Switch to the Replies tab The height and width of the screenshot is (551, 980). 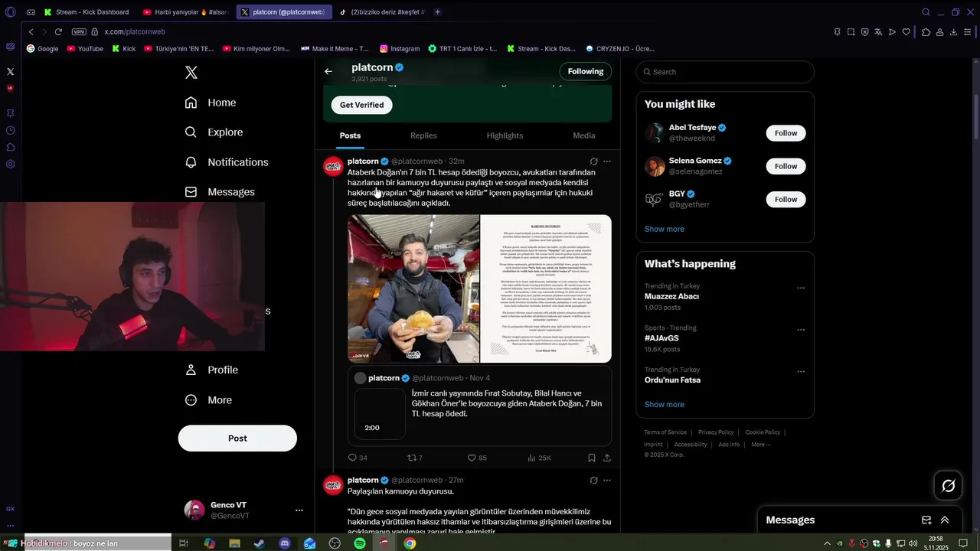click(x=423, y=135)
